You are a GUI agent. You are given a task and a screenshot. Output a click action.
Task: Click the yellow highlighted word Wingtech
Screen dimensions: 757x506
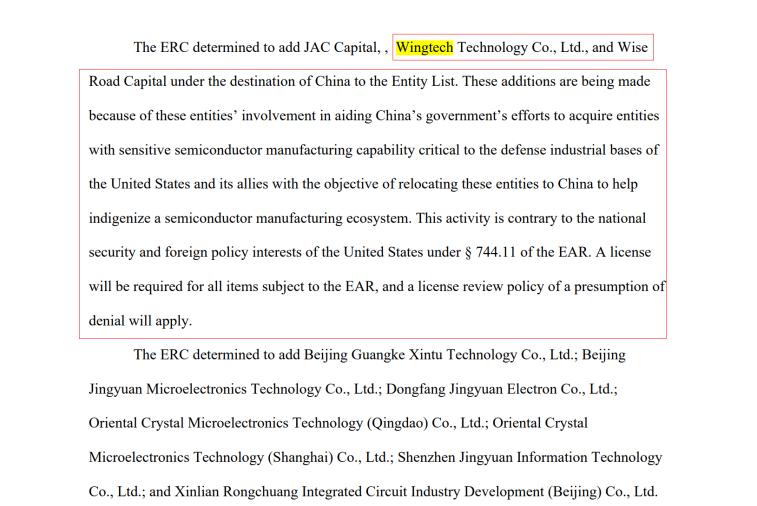pyautogui.click(x=424, y=47)
